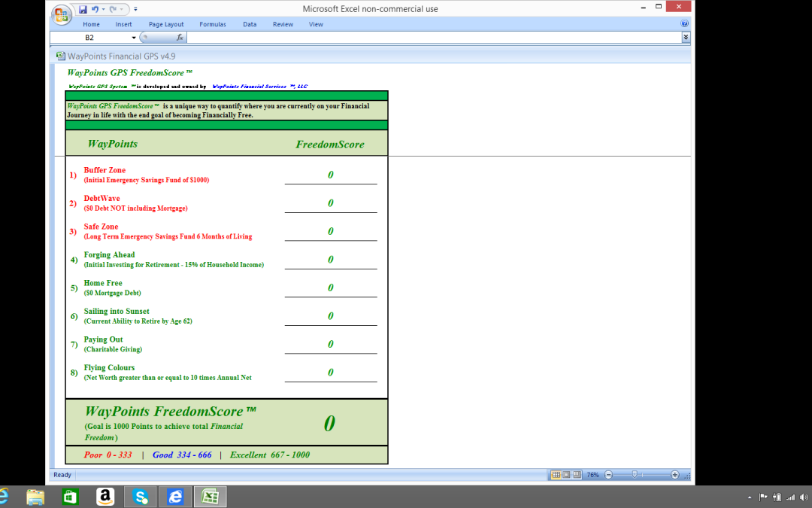Show hidden system tray icons
Screen dimensions: 812x508
[x=750, y=497]
